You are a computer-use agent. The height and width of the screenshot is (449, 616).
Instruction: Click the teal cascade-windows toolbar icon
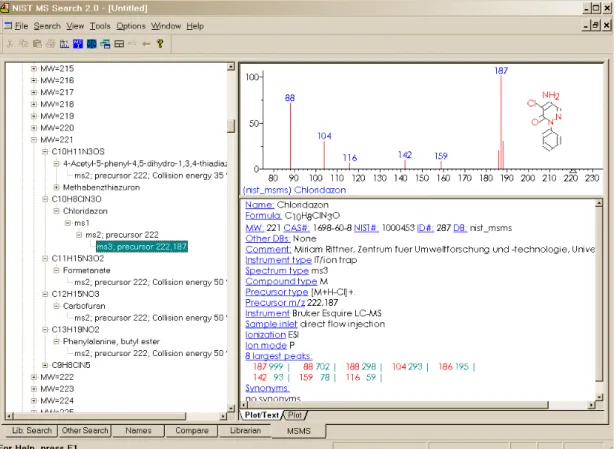pyautogui.click(x=105, y=44)
